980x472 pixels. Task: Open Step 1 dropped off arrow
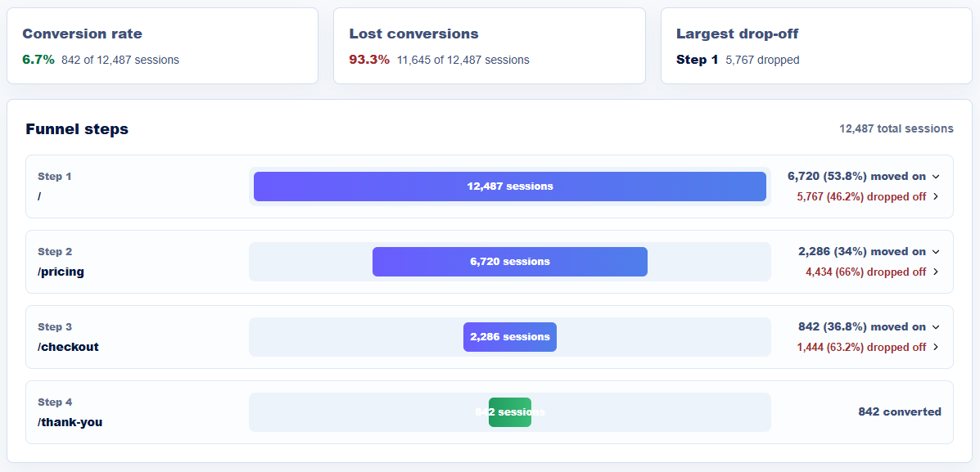pos(936,196)
